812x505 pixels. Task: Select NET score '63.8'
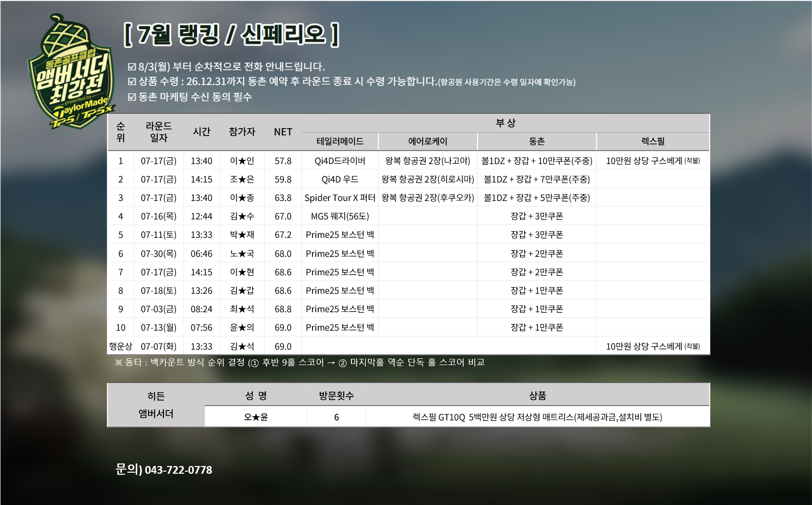click(283, 198)
